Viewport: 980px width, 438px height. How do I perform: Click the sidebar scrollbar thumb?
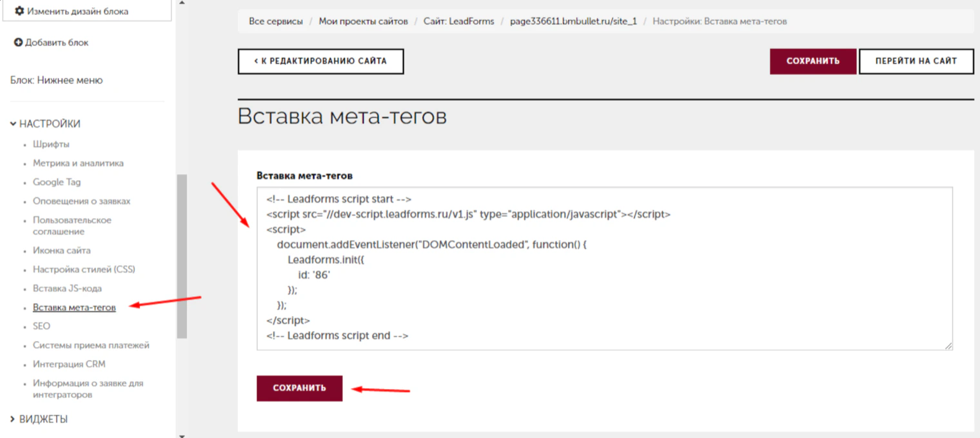[x=182, y=256]
